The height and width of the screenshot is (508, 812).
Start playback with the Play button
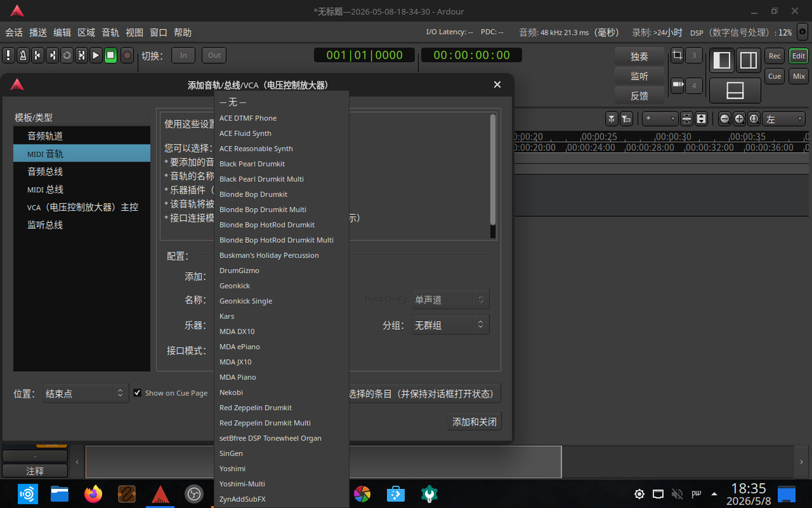point(96,55)
